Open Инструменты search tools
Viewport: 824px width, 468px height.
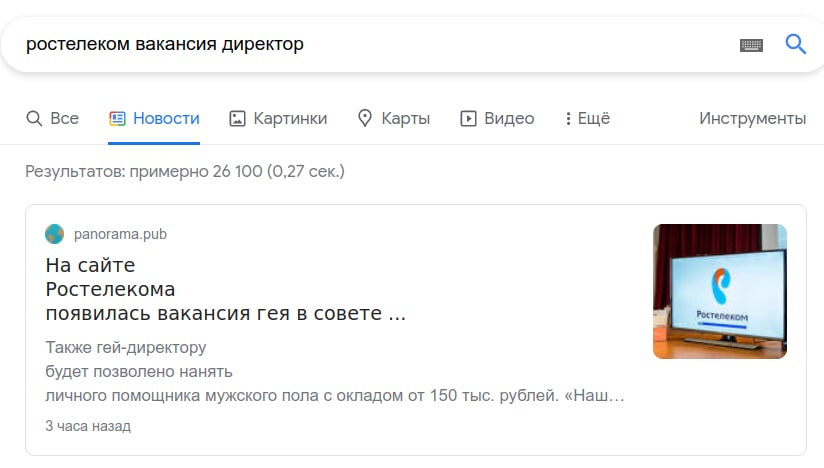[x=753, y=118]
